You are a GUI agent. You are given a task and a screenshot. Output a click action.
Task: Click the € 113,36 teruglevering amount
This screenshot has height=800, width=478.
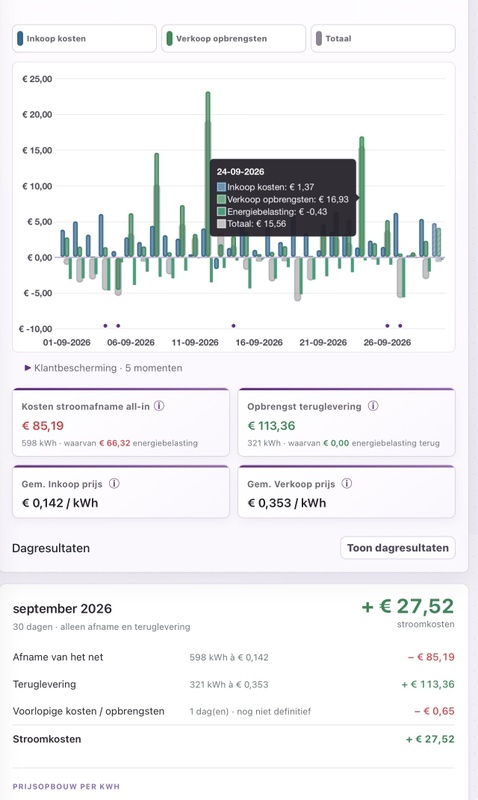(271, 426)
